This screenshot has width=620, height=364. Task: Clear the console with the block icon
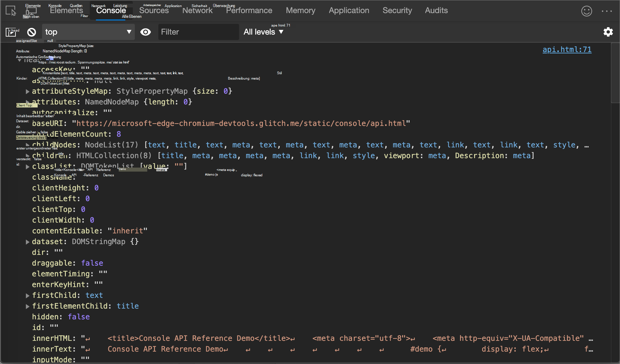(x=32, y=32)
